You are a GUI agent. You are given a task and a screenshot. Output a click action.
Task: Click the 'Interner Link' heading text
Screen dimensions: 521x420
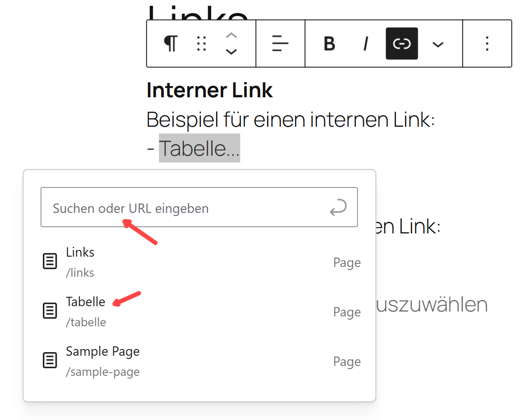click(209, 90)
